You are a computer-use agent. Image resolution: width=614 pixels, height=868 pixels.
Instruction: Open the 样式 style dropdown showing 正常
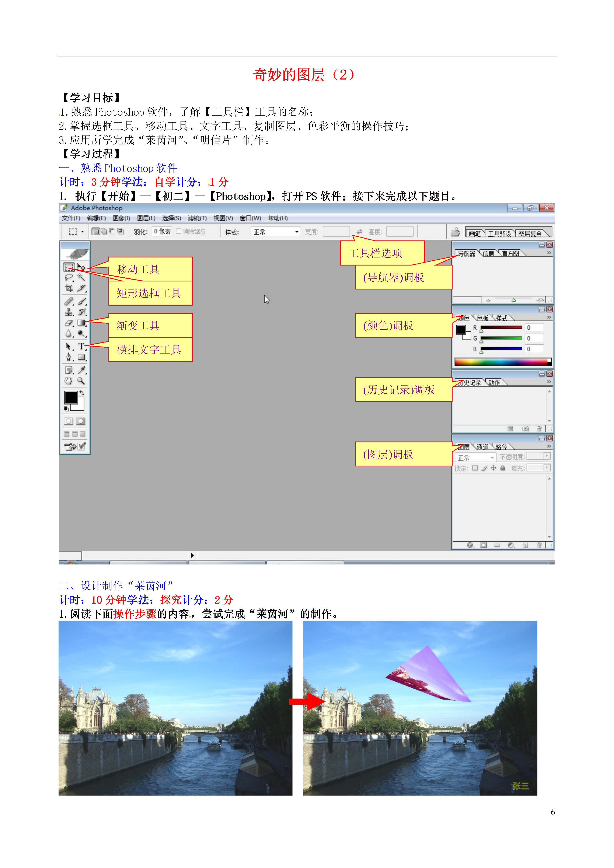[275, 232]
